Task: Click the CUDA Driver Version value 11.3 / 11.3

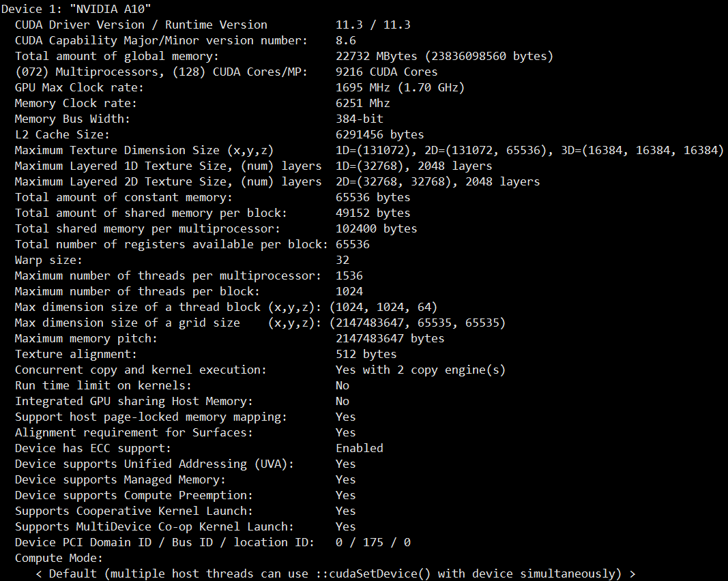Action: click(x=373, y=25)
